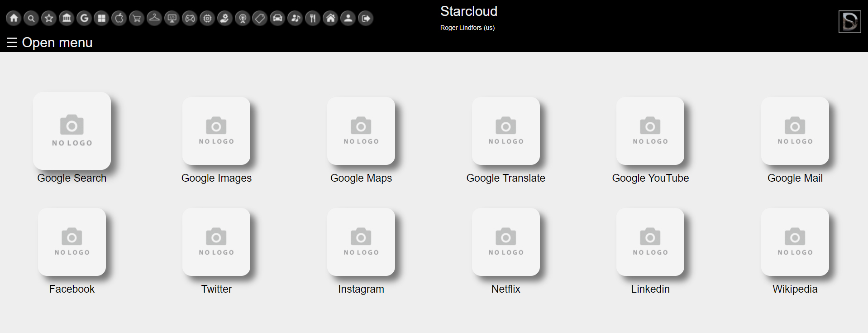The height and width of the screenshot is (333, 868).
Task: Click the logout arrow icon
Action: coord(366,19)
